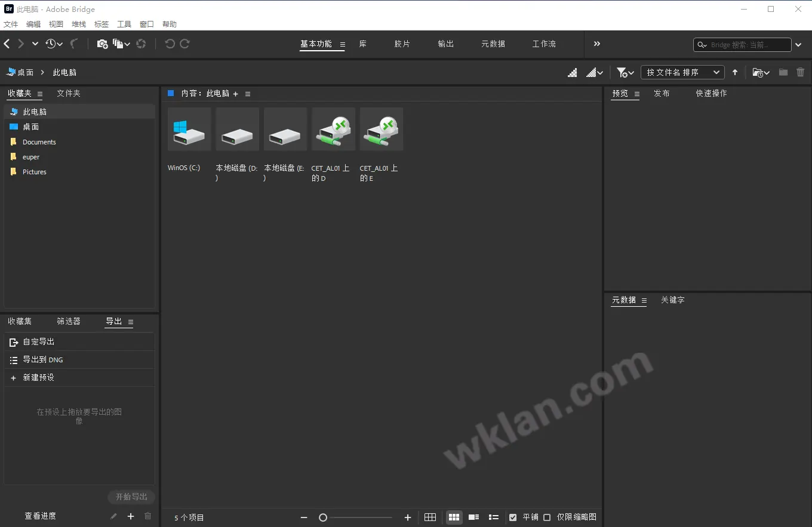
Task: Toggle ascending sort order arrow
Action: [x=735, y=72]
